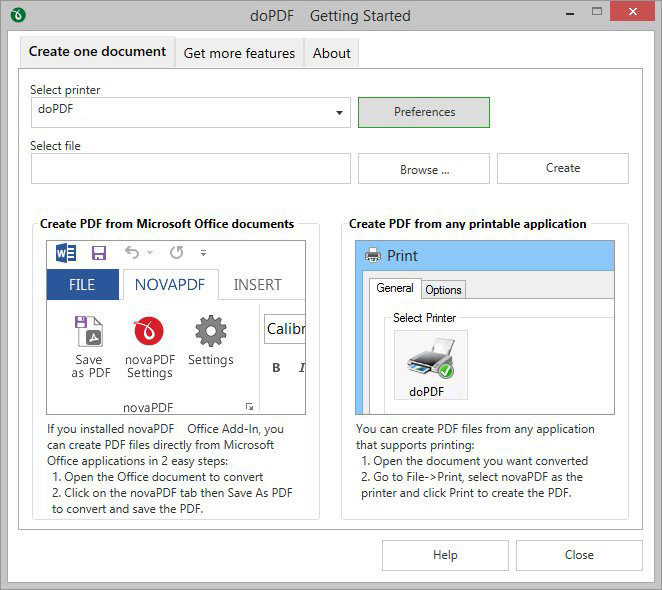
Task: Click the novaPDF group dialog launcher icon
Action: [250, 407]
